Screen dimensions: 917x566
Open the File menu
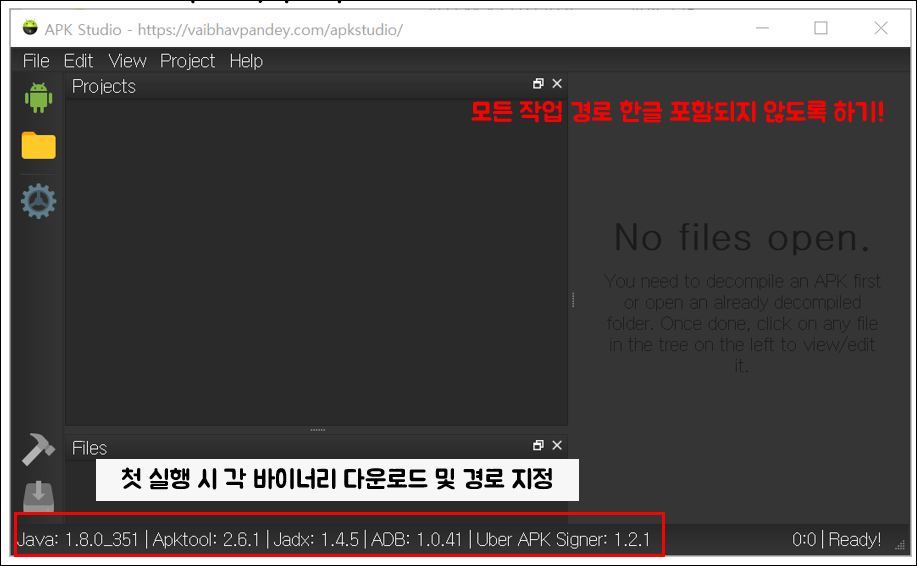(x=36, y=61)
